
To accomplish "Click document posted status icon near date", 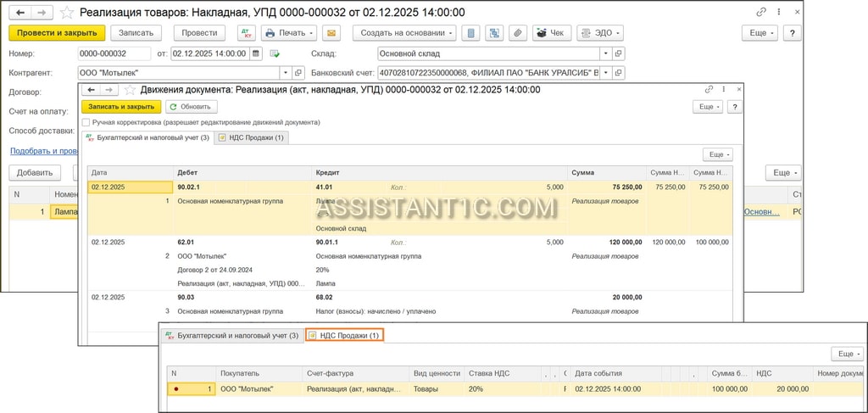I will click(x=275, y=53).
